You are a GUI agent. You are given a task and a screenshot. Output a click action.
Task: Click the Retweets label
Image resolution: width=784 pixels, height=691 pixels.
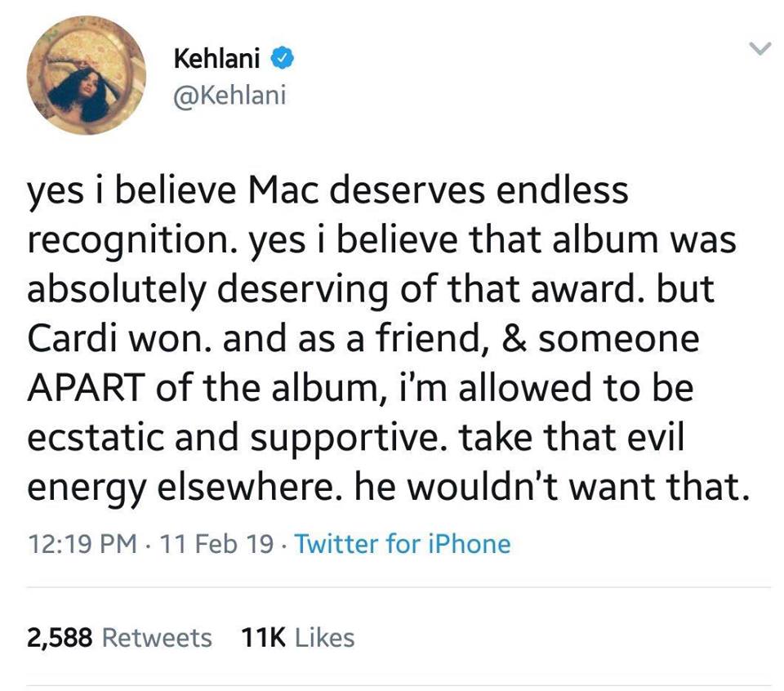[158, 637]
